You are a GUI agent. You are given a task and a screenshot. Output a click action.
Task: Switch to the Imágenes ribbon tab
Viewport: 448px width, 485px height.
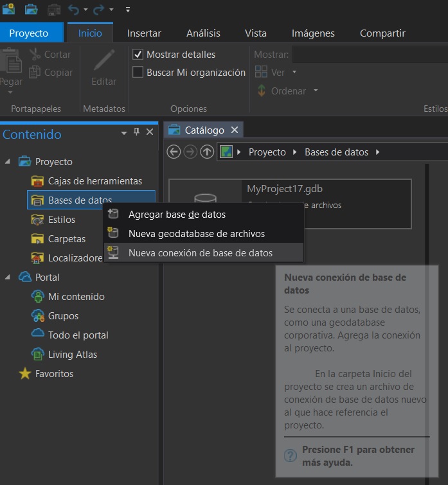pyautogui.click(x=313, y=33)
